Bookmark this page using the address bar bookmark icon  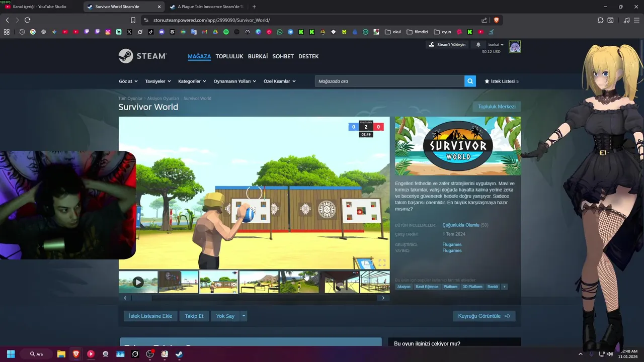pyautogui.click(x=133, y=20)
